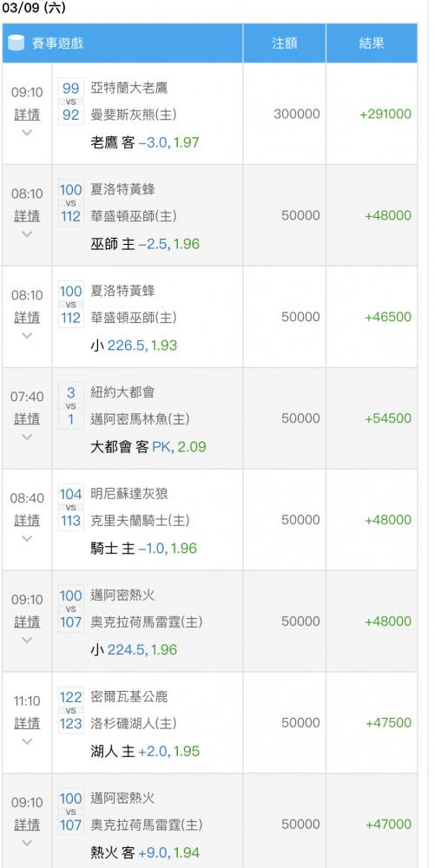
Task: Click the 99 vs 92 score box
Action: 71,102
